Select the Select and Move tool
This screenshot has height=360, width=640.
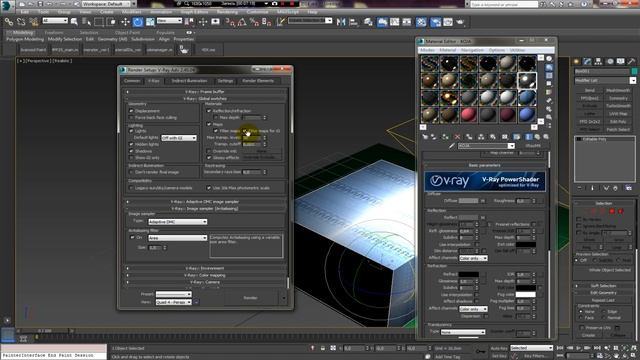pos(125,22)
